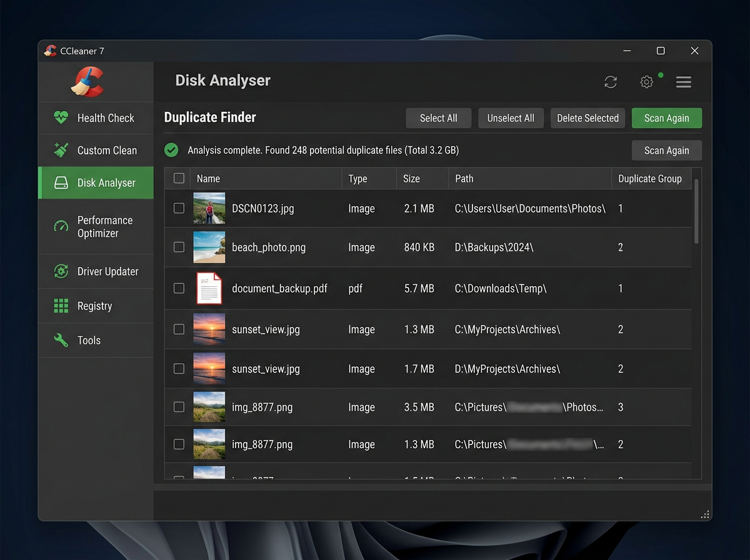Click the Driver Updater gear icon
750x560 pixels.
coord(61,271)
